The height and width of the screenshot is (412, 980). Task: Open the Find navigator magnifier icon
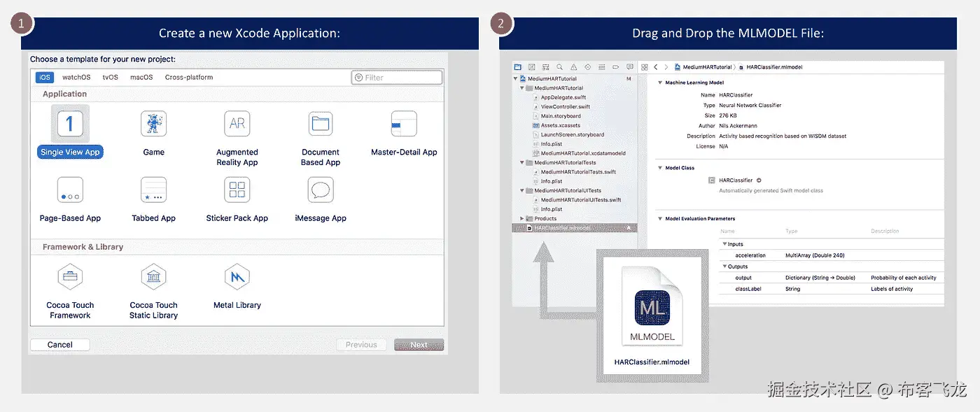[559, 67]
